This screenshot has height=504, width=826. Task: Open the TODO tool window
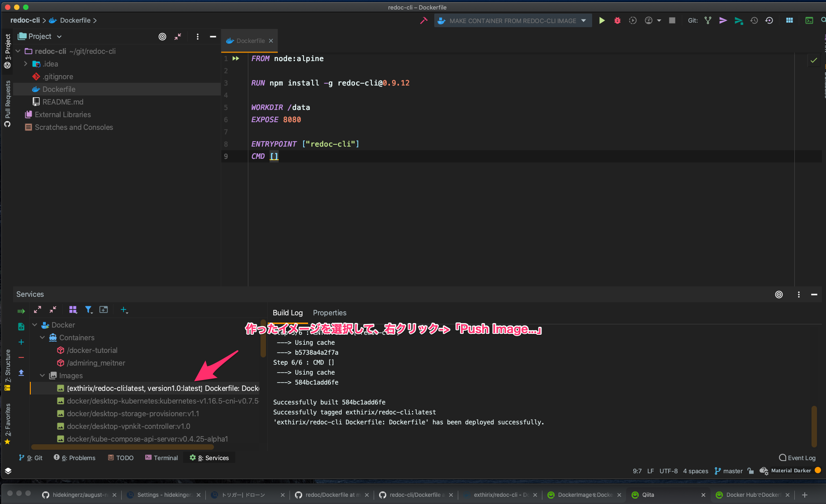click(121, 458)
